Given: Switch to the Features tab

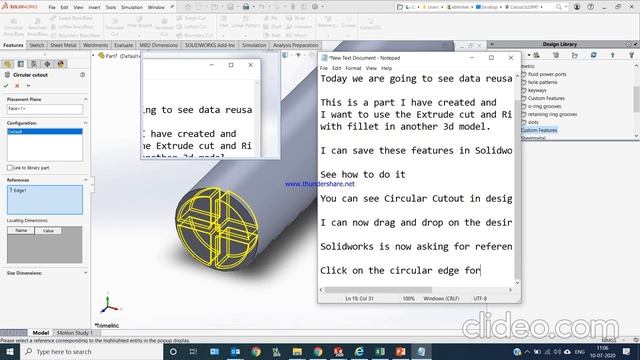Looking at the screenshot, I should (x=13, y=45).
